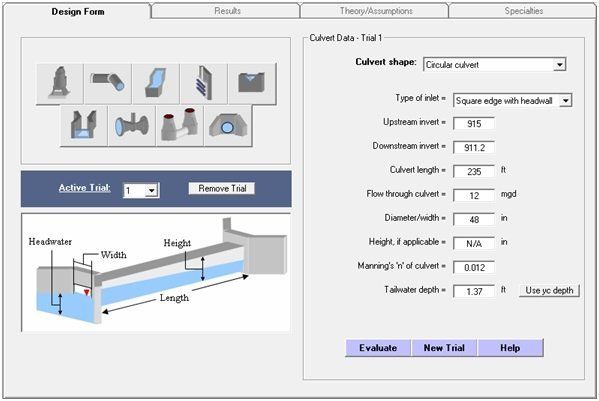Select the culvert headwall icon

(x=228, y=126)
